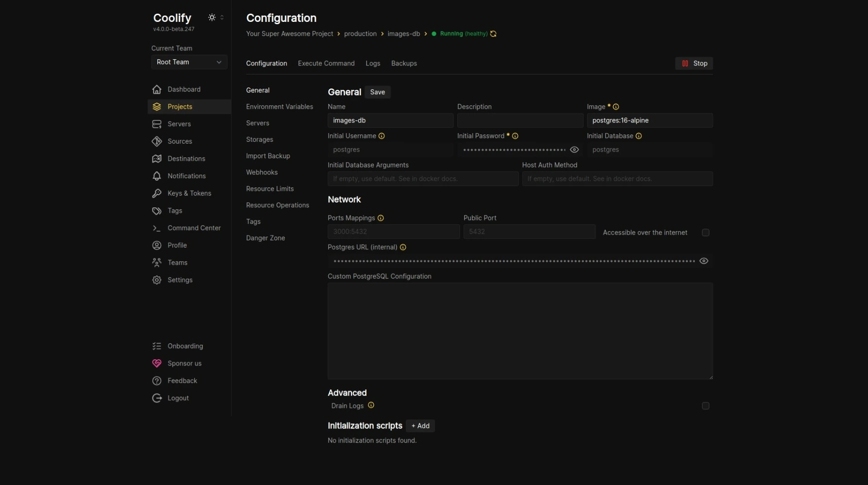
Task: Click the refresh icon next to Running status
Action: [x=493, y=33]
